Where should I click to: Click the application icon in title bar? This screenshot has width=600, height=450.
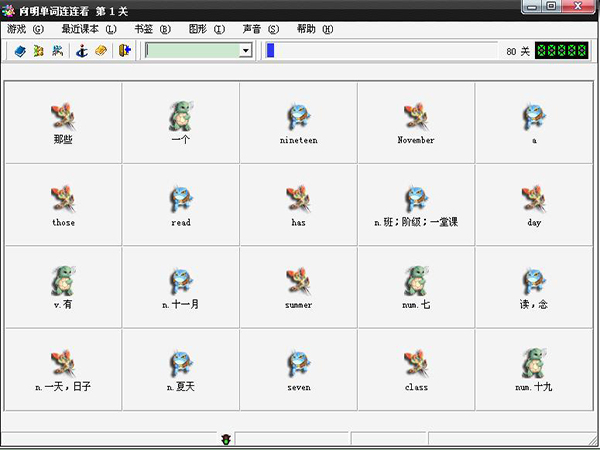[8, 11]
